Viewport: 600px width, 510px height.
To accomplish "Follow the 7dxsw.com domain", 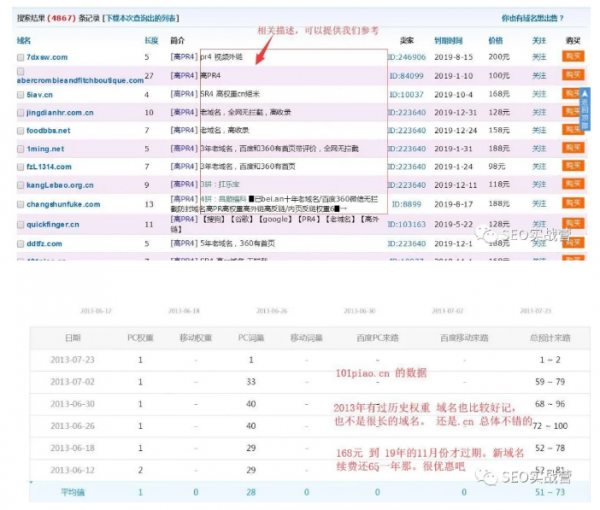I will pos(539,57).
